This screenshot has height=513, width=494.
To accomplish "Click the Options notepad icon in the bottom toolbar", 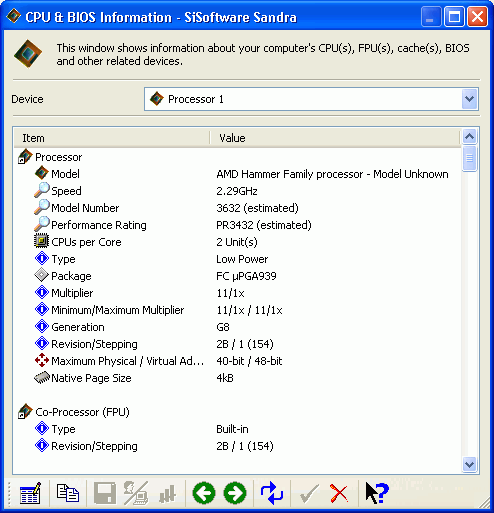I will pos(30,493).
